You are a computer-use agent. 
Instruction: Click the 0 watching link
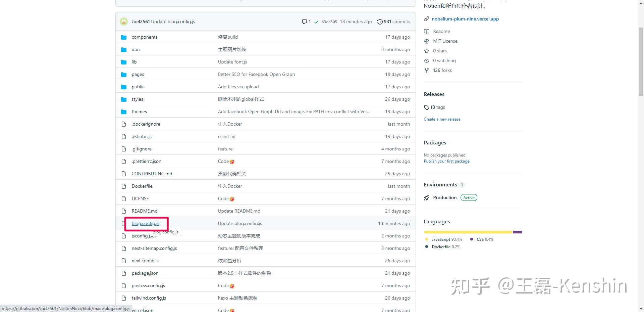tap(444, 60)
